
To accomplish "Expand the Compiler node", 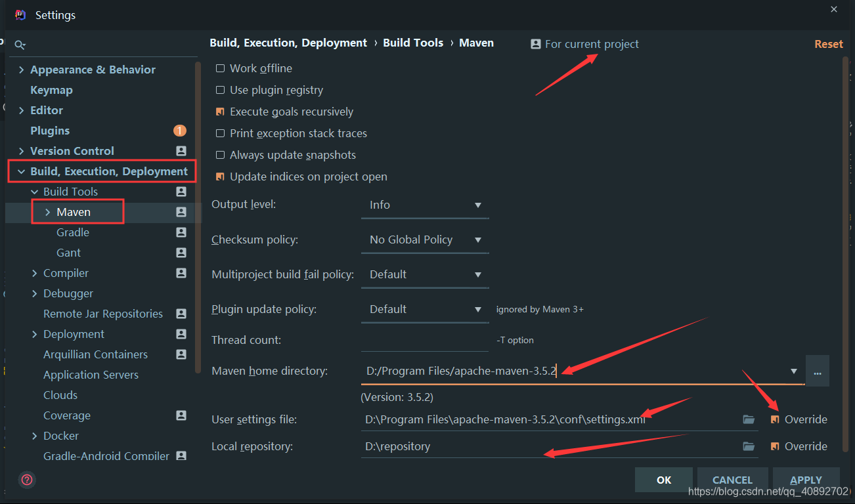I will tap(34, 273).
